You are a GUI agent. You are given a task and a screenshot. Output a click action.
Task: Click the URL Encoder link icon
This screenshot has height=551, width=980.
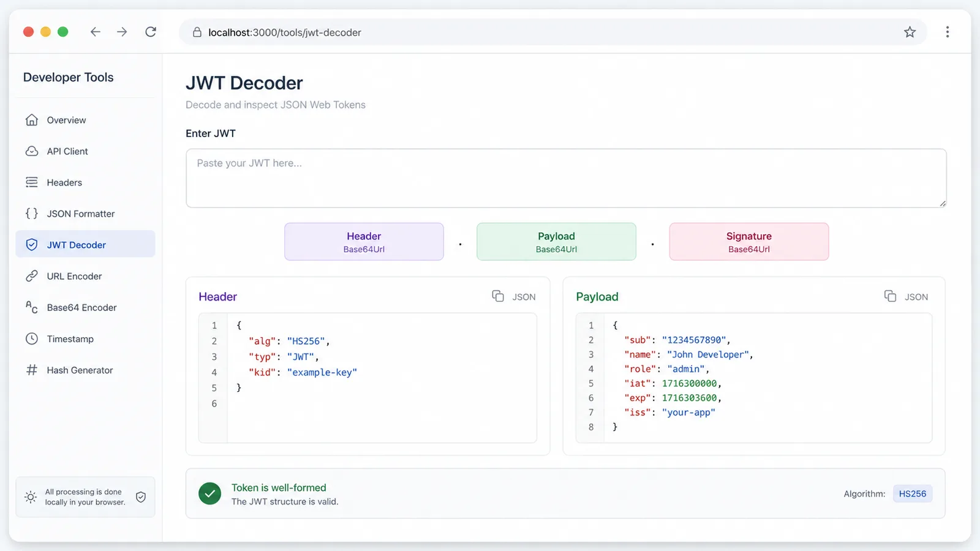pos(32,276)
